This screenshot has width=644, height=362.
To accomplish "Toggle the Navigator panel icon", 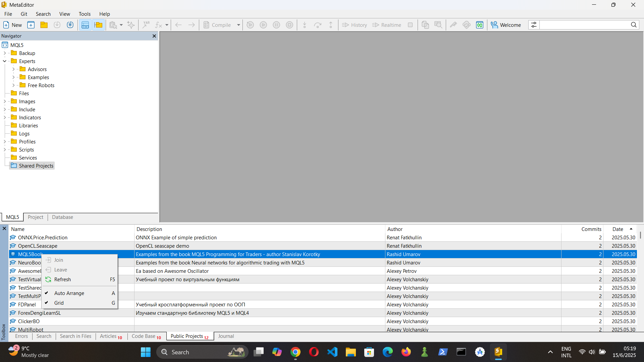I will point(98,25).
